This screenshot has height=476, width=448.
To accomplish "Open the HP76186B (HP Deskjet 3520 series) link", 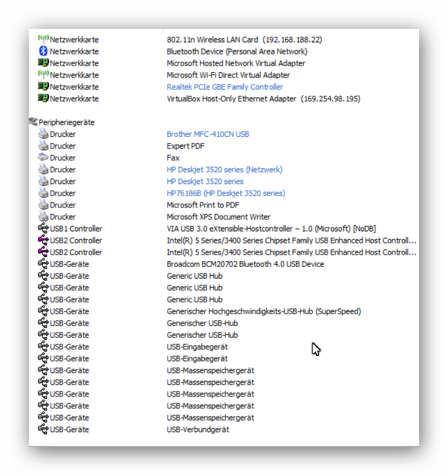I will click(226, 193).
